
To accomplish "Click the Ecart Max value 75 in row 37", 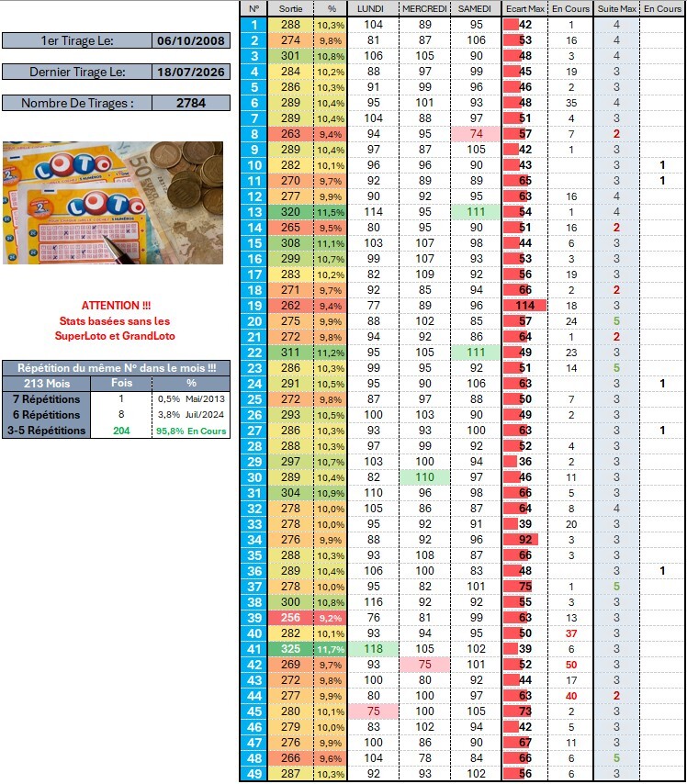I will point(524,587).
